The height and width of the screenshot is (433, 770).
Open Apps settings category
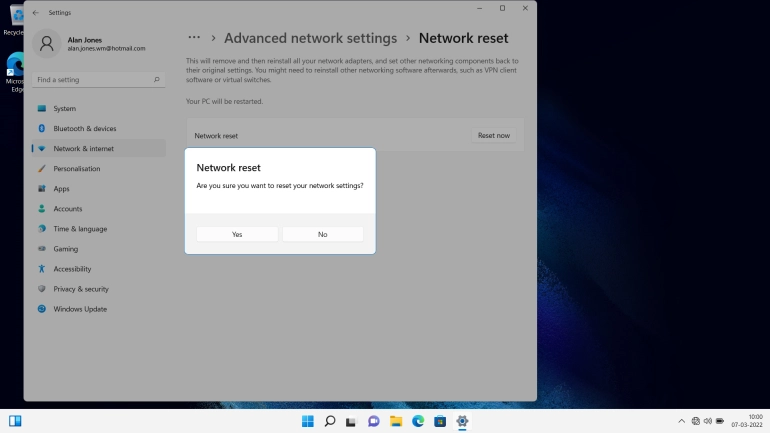[x=98, y=189]
